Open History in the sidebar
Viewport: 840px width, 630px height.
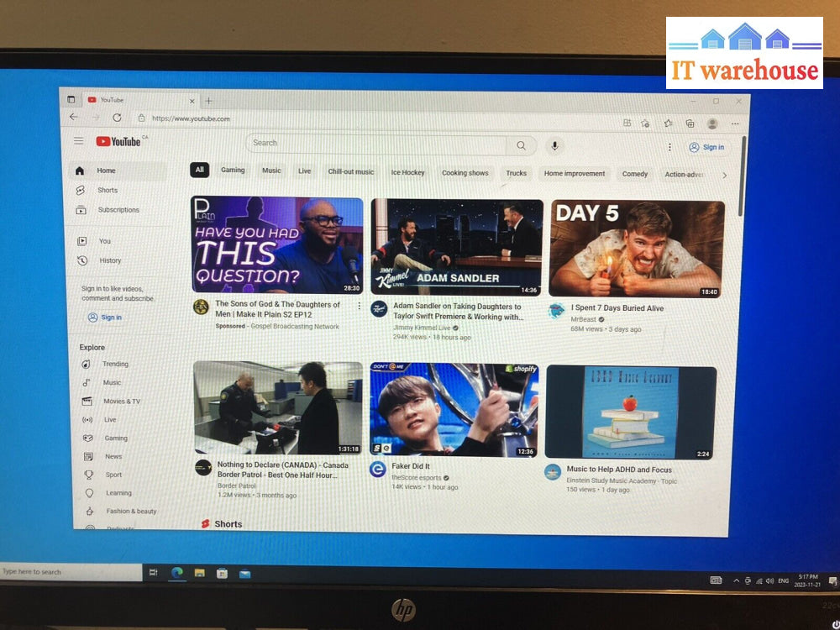coord(110,260)
